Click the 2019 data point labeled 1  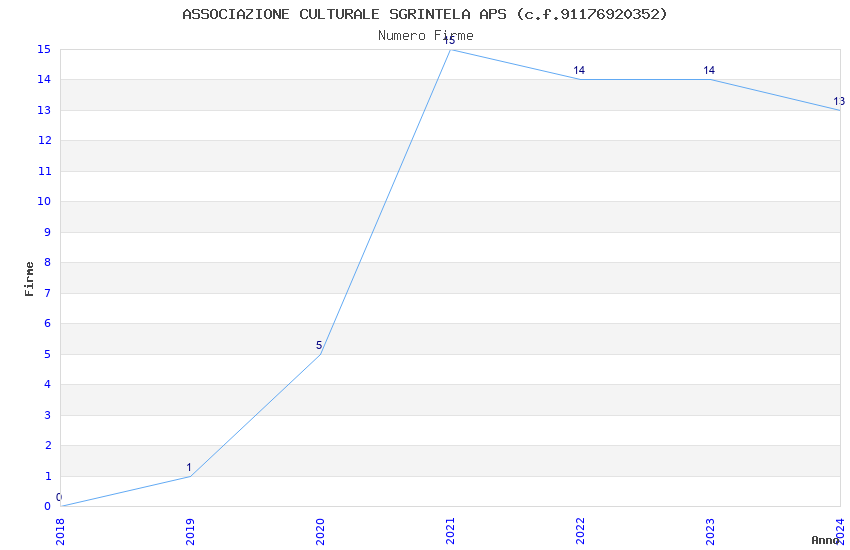pos(190,476)
